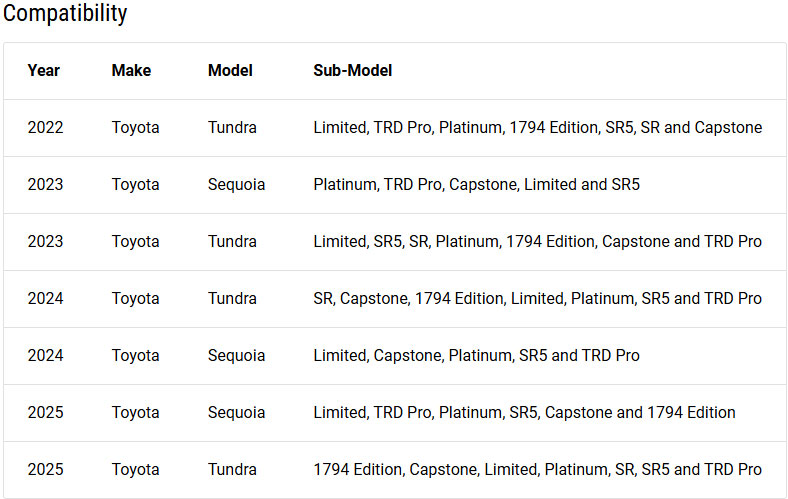Click Tundra in the 2025 row
The image size is (788, 499).
[x=232, y=469]
